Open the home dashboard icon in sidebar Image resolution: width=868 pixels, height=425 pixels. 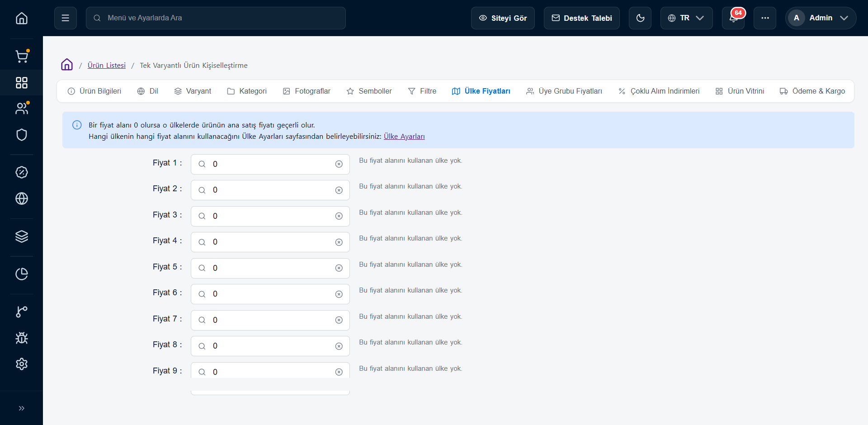(x=22, y=18)
